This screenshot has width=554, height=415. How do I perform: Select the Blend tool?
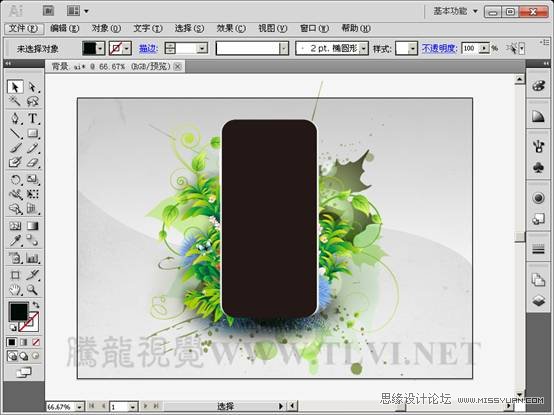[x=33, y=241]
